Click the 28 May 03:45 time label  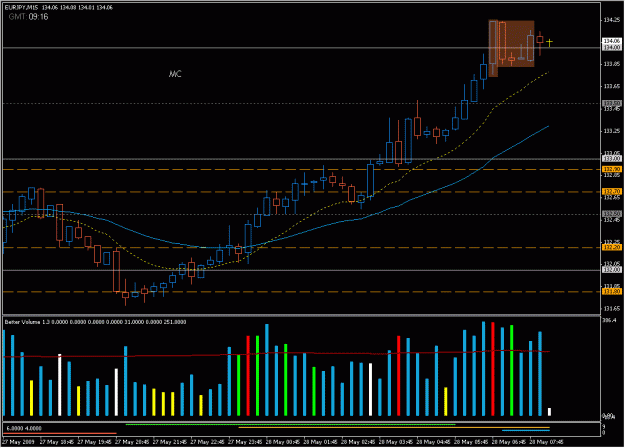coord(395,442)
